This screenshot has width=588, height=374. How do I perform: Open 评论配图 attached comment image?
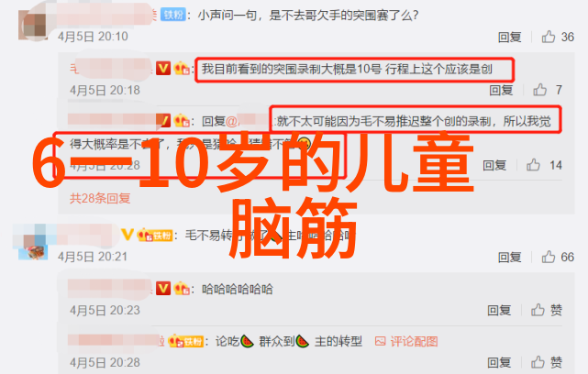point(406,341)
